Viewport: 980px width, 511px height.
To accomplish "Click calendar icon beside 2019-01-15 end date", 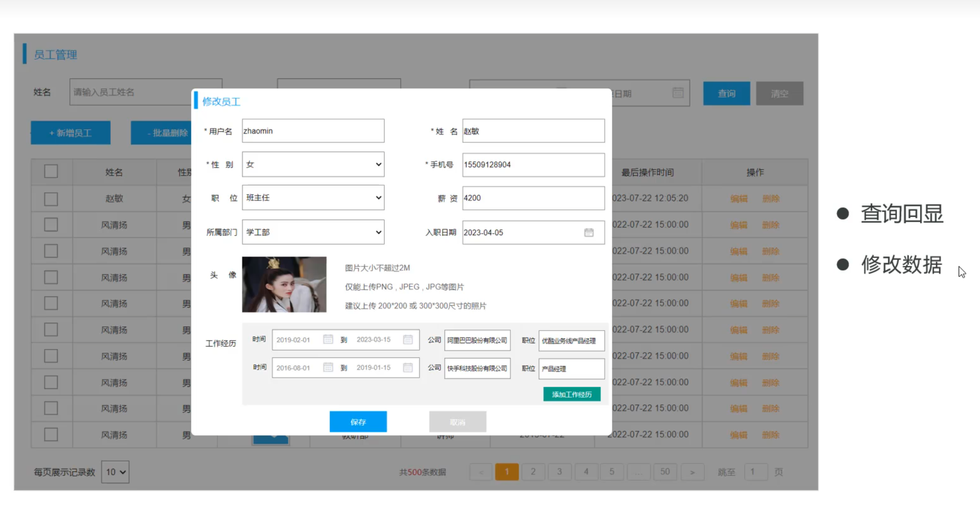I will pyautogui.click(x=408, y=367).
